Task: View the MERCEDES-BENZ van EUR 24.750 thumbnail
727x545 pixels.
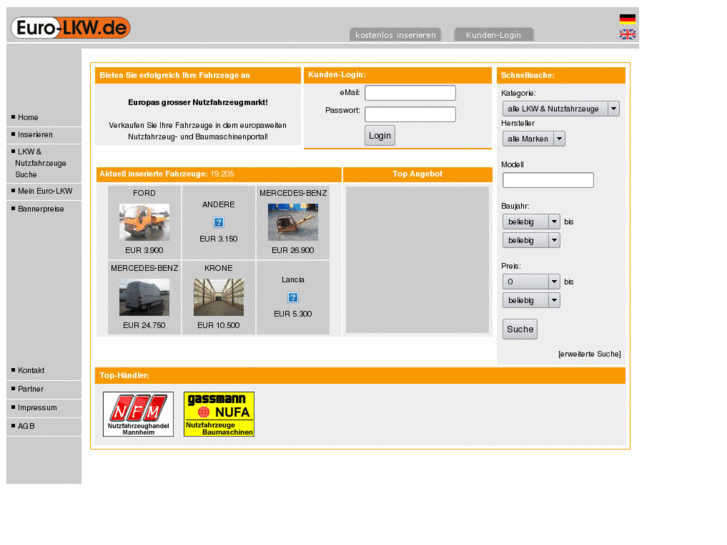Action: pos(144,297)
